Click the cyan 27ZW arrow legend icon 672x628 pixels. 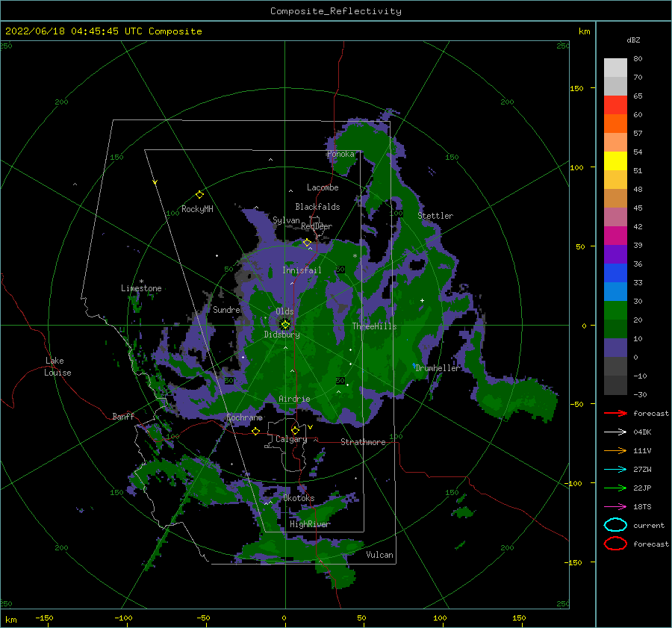tap(615, 470)
